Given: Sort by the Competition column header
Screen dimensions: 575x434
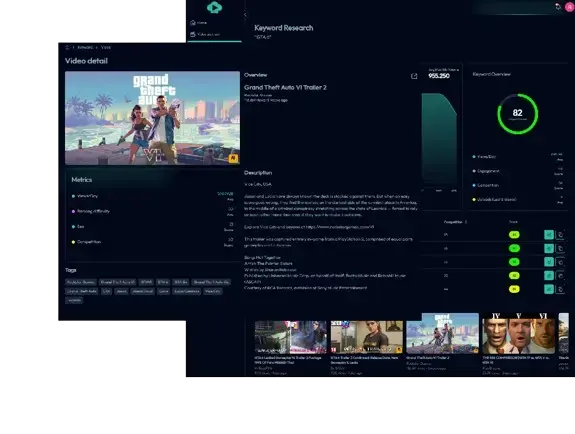Looking at the screenshot, I should tap(455, 222).
